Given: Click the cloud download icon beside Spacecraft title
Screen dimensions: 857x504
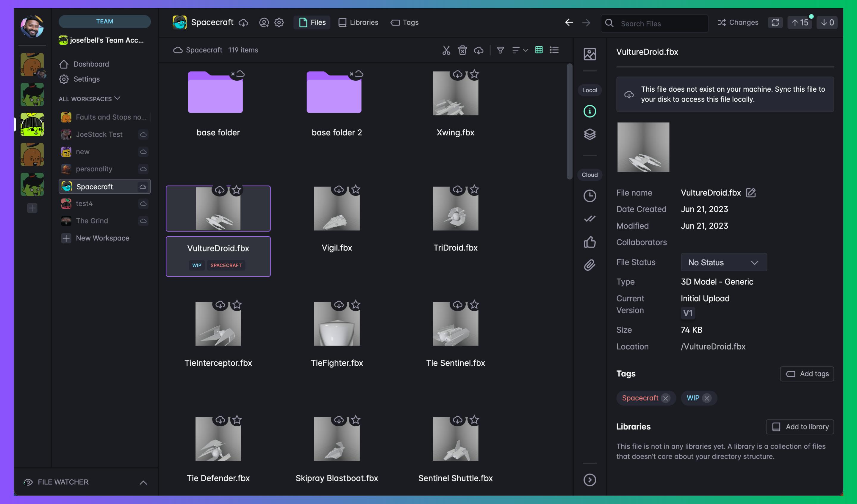Looking at the screenshot, I should (x=243, y=23).
